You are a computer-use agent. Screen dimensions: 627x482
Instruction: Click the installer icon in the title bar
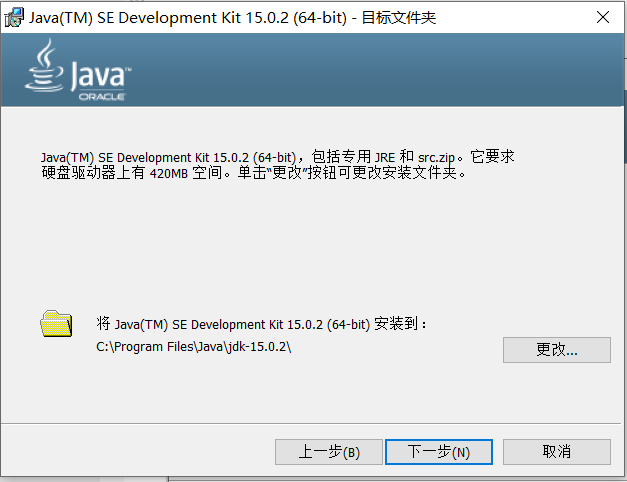14,17
